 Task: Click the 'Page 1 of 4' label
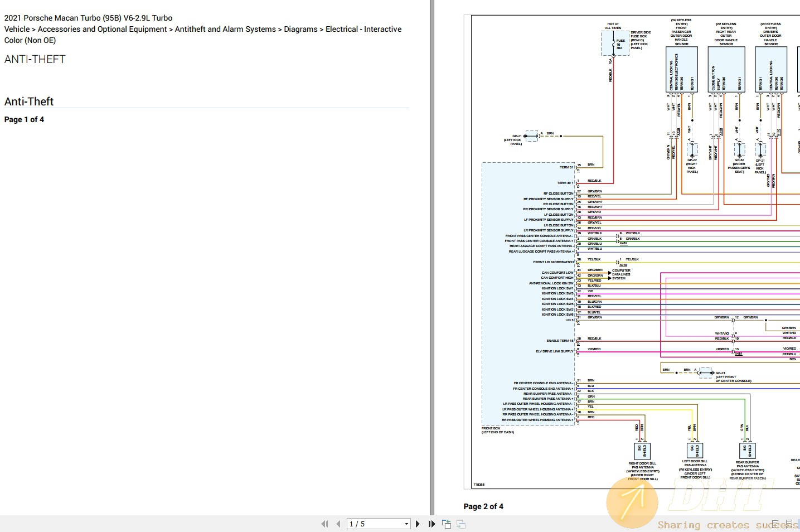coord(24,119)
